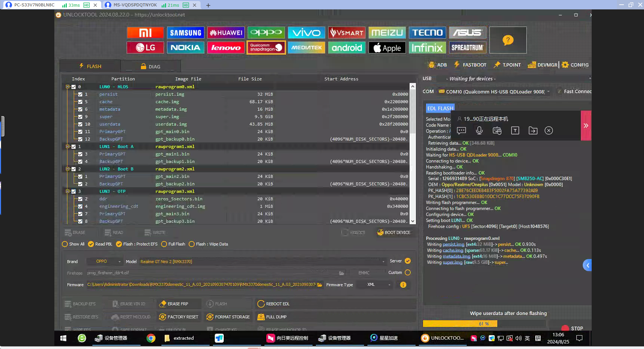The image size is (644, 349).
Task: Select the Spreadtrum brand logo
Action: tap(467, 48)
